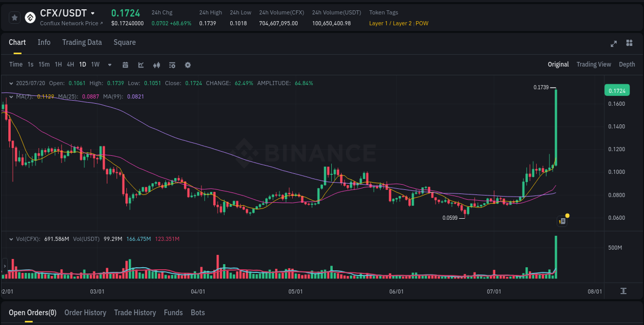Open the chart settings gear icon

point(188,65)
